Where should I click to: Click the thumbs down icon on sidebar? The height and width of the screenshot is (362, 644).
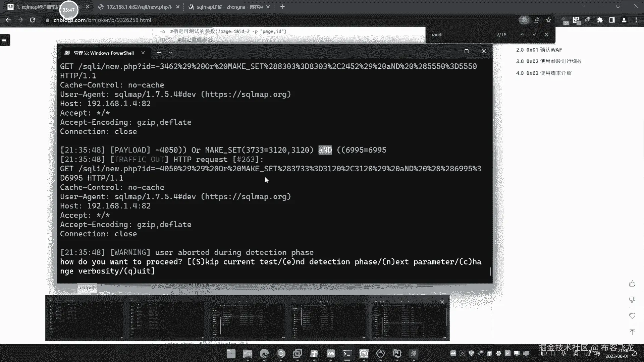632,299
